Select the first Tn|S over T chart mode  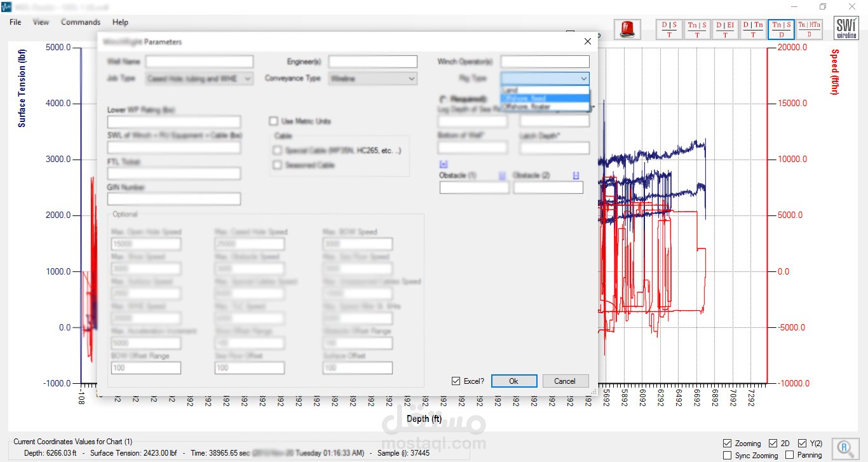(x=697, y=30)
